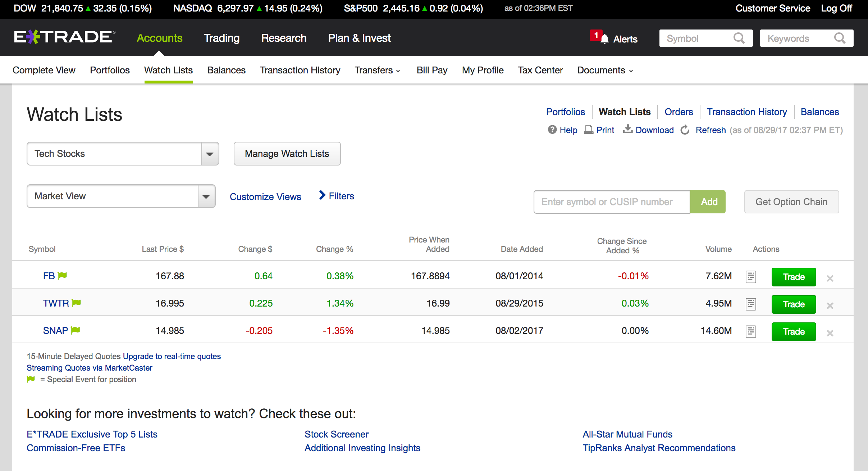Image resolution: width=868 pixels, height=471 pixels.
Task: Open the Trading main menu
Action: click(221, 38)
